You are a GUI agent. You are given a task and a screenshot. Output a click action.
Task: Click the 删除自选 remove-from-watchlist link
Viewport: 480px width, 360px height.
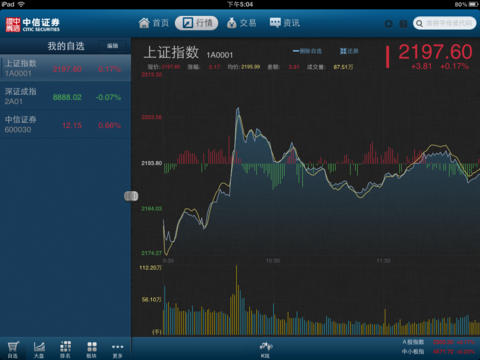(307, 51)
